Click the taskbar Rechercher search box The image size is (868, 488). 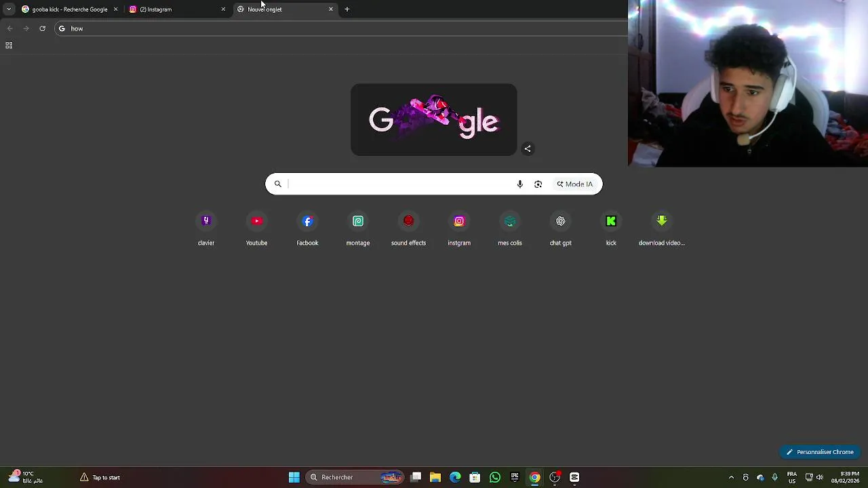coord(355,477)
